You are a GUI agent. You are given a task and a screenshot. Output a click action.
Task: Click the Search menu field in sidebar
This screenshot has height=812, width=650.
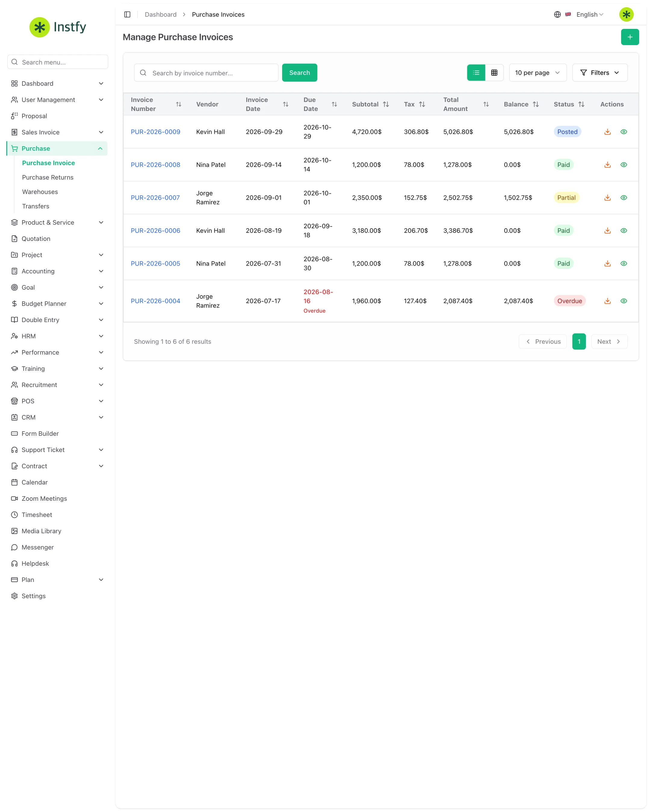coord(58,62)
